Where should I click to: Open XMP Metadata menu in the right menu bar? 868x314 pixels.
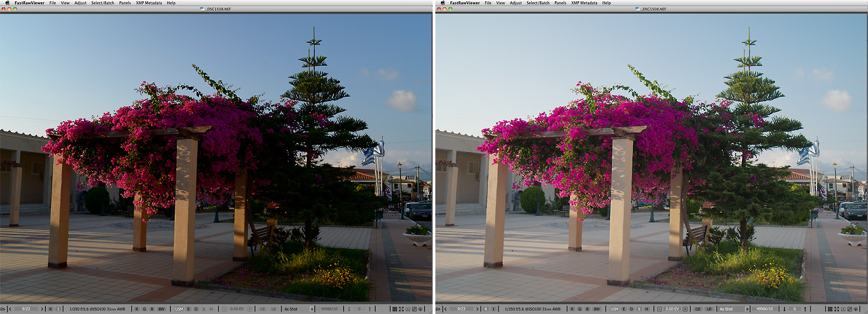pos(585,3)
